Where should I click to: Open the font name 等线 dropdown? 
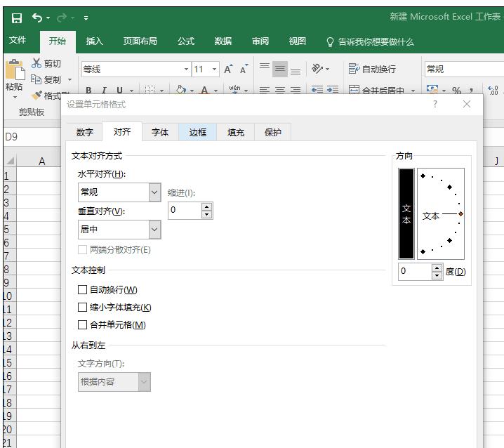tap(186, 69)
